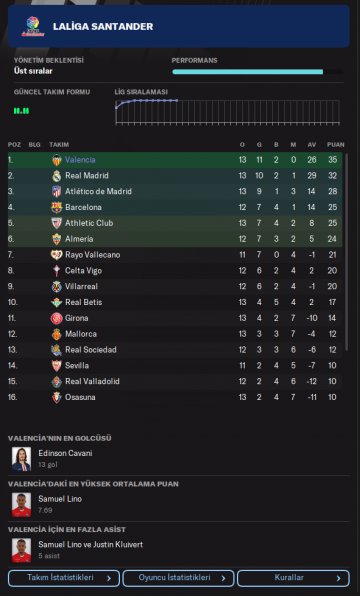Click the Real Betis club crest

[57, 302]
